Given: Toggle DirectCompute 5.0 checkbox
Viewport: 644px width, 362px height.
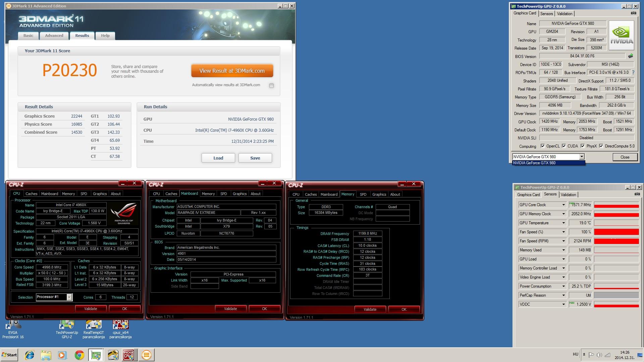Looking at the screenshot, I should pyautogui.click(x=601, y=146).
